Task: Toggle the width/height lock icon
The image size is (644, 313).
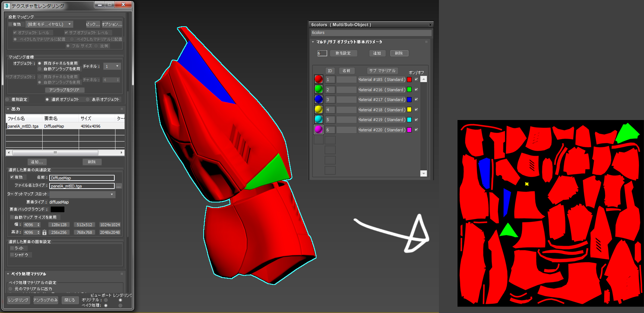Action: coord(44,232)
